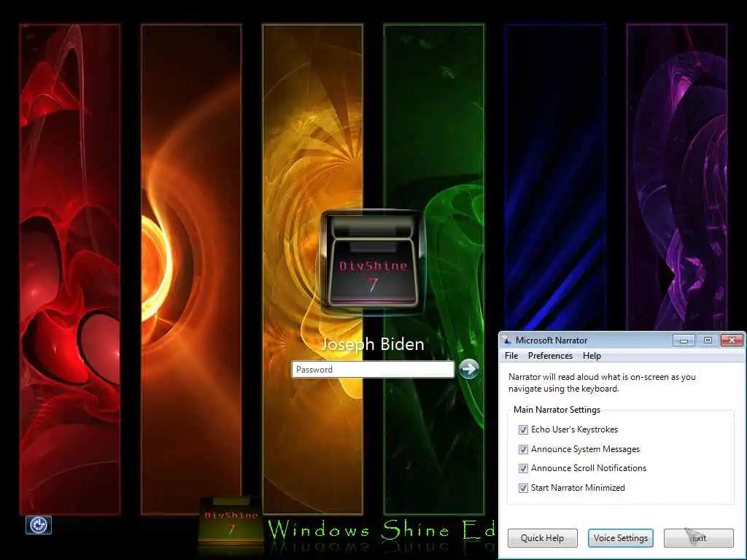Open the Narrator Preferences menu
747x560 pixels.
[550, 356]
